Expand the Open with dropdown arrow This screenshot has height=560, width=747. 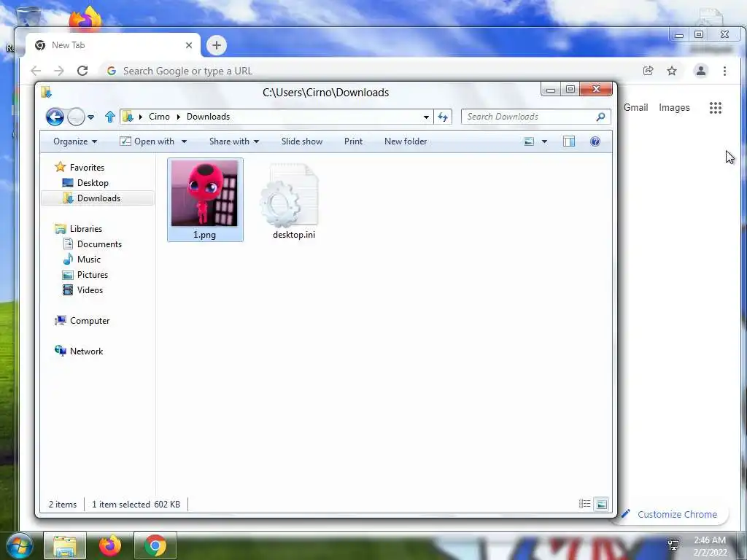coord(184,141)
